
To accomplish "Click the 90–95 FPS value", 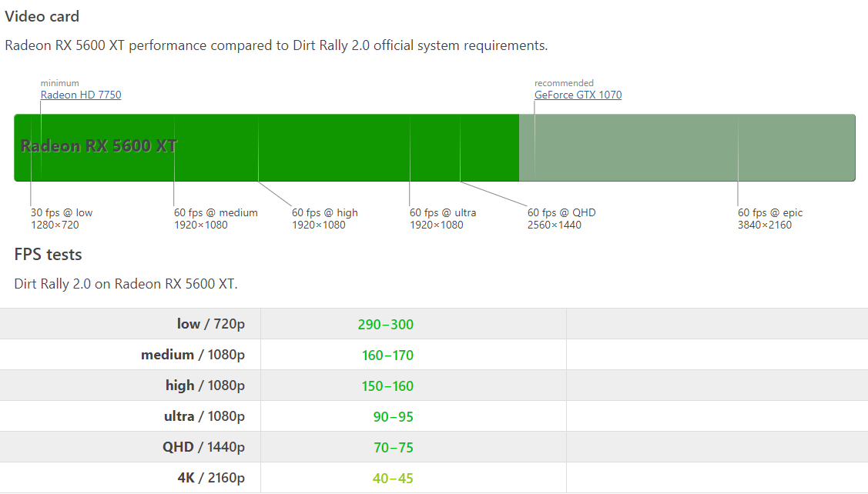I will [x=393, y=417].
